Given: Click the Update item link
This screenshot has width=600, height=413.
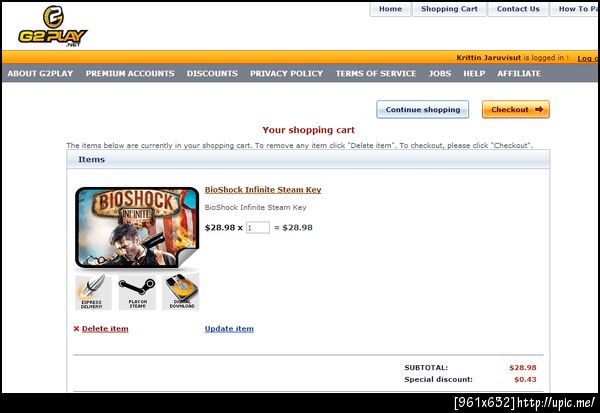Looking at the screenshot, I should click(x=229, y=329).
